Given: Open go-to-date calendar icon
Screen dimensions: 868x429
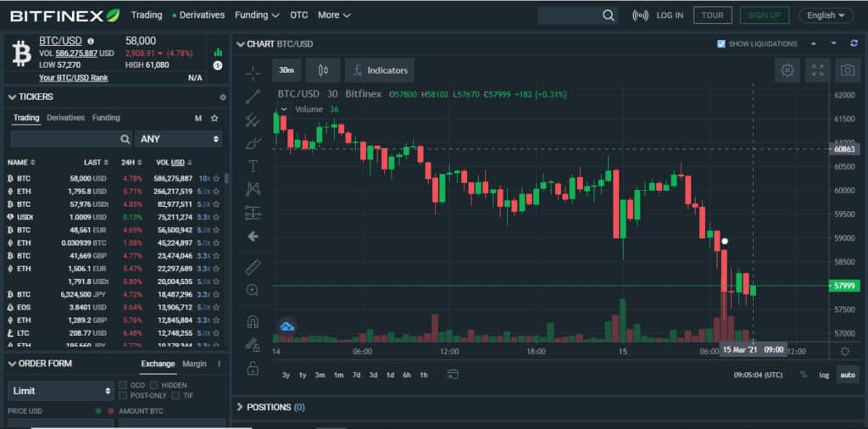Looking at the screenshot, I should click(x=453, y=375).
